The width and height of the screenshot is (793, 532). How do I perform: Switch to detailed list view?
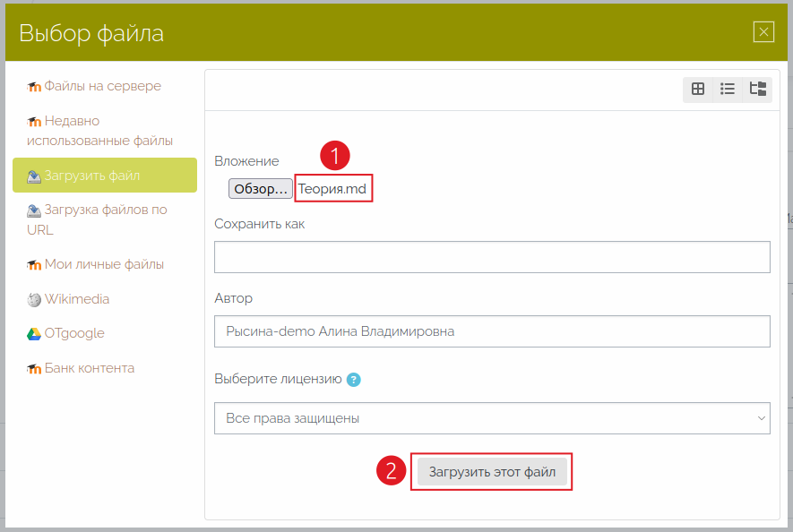728,89
